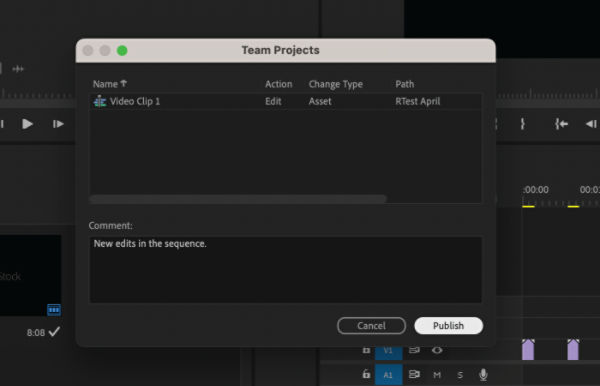600x386 pixels.
Task: Click the checkmark next to 8:08
Action: coord(54,332)
